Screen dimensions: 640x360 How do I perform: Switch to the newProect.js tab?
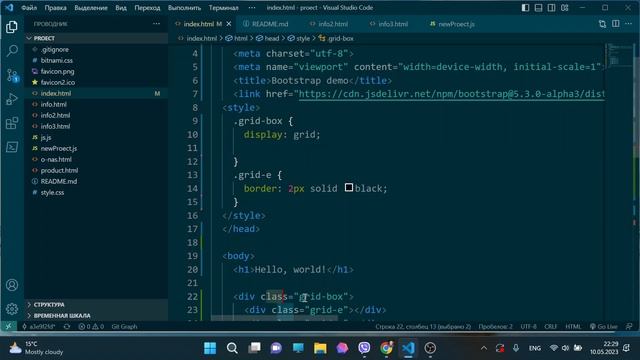click(452, 24)
